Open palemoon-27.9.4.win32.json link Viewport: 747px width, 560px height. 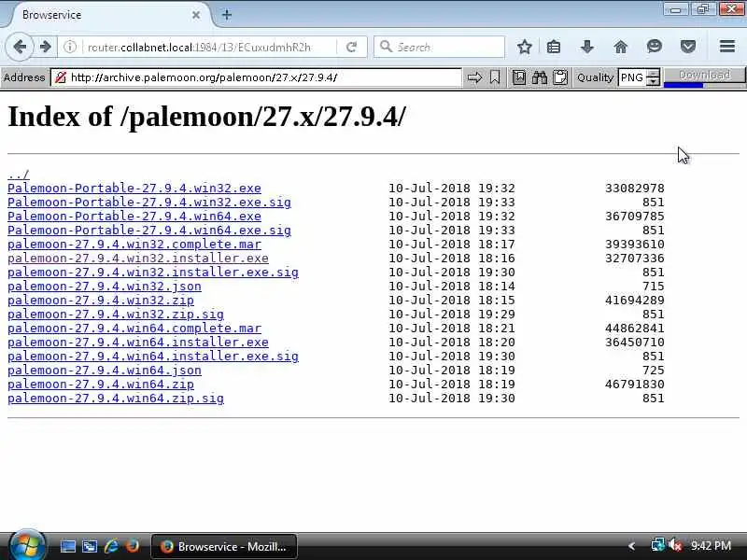click(x=105, y=287)
